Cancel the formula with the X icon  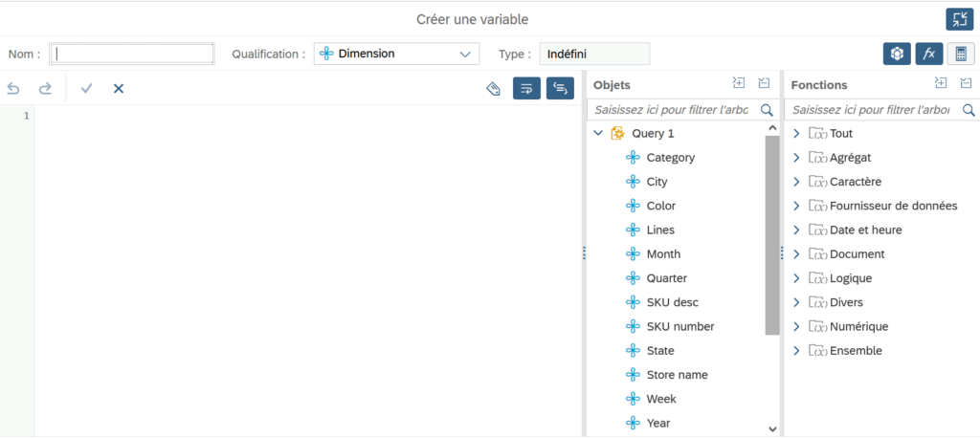pyautogui.click(x=119, y=89)
